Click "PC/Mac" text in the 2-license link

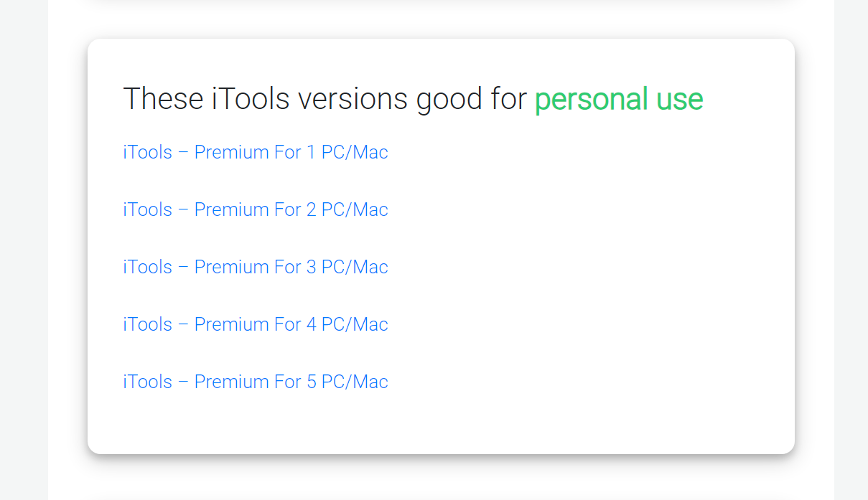(x=355, y=209)
